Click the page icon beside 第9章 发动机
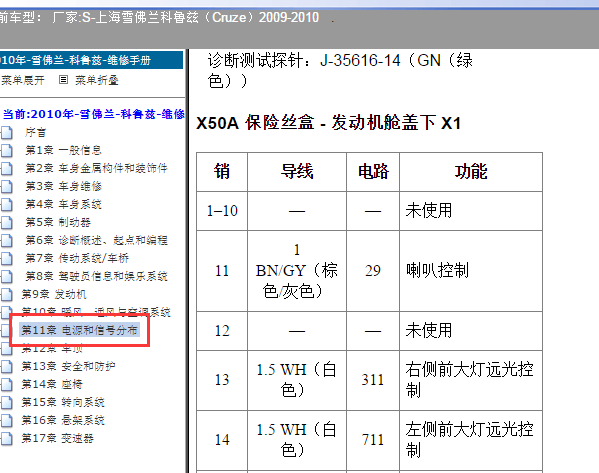This screenshot has width=599, height=473. (6, 294)
